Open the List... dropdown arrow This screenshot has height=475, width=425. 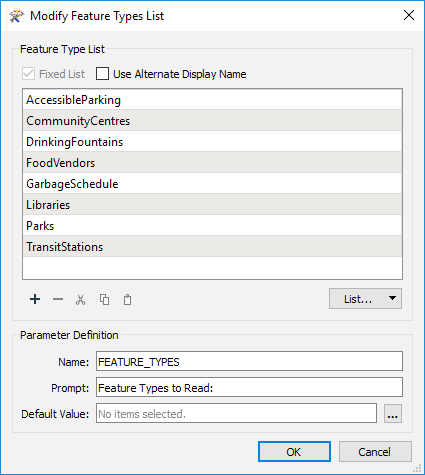click(392, 298)
